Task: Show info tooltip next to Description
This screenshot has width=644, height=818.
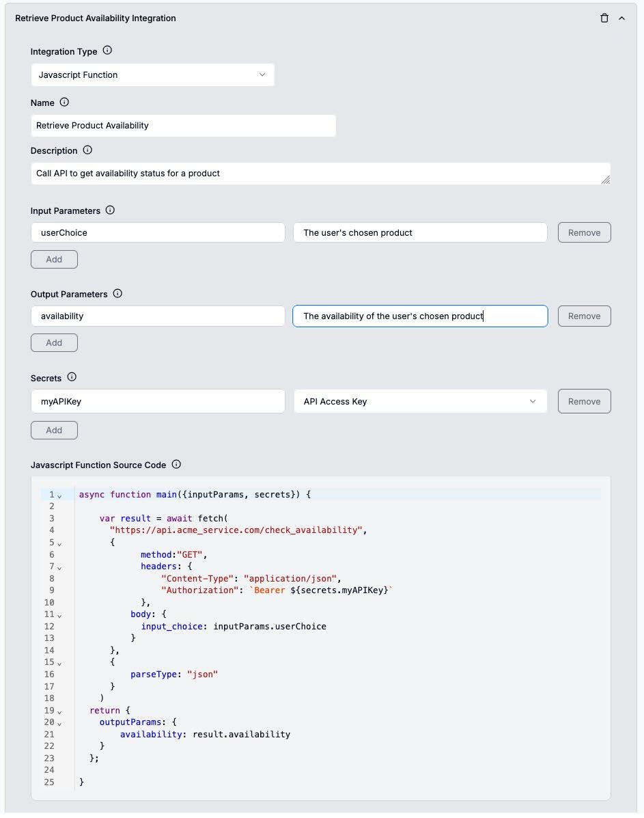Action: (87, 150)
